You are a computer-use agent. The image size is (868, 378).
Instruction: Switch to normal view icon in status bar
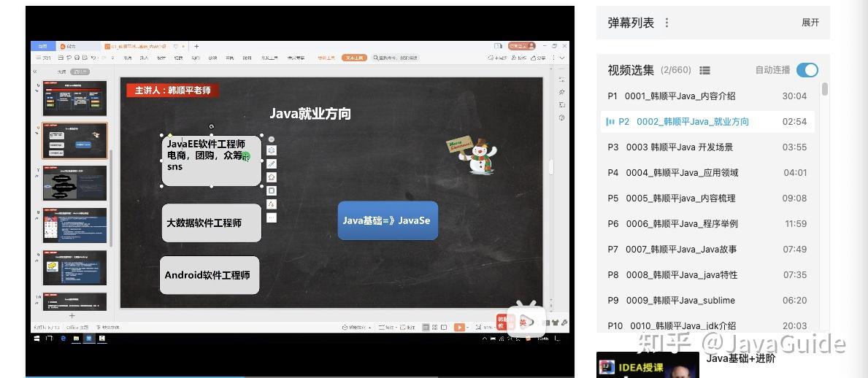(x=426, y=327)
